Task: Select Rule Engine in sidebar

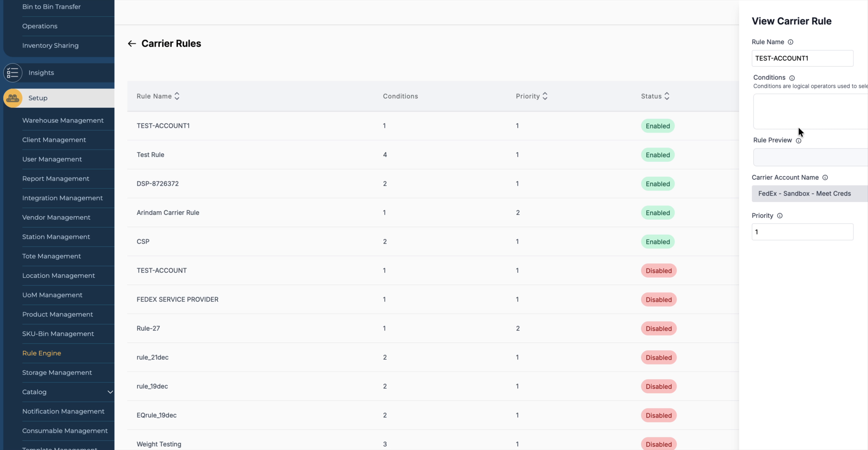Action: [x=41, y=353]
